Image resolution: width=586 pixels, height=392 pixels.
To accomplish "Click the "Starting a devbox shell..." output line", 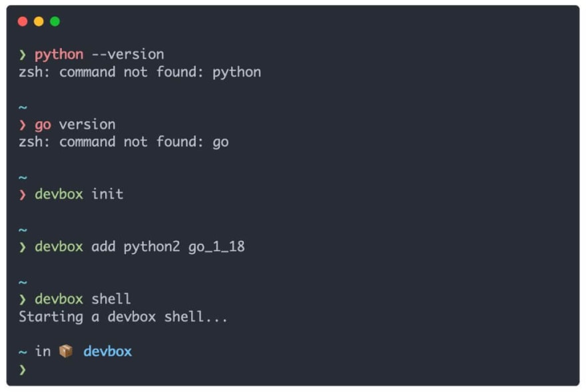I will (x=123, y=317).
